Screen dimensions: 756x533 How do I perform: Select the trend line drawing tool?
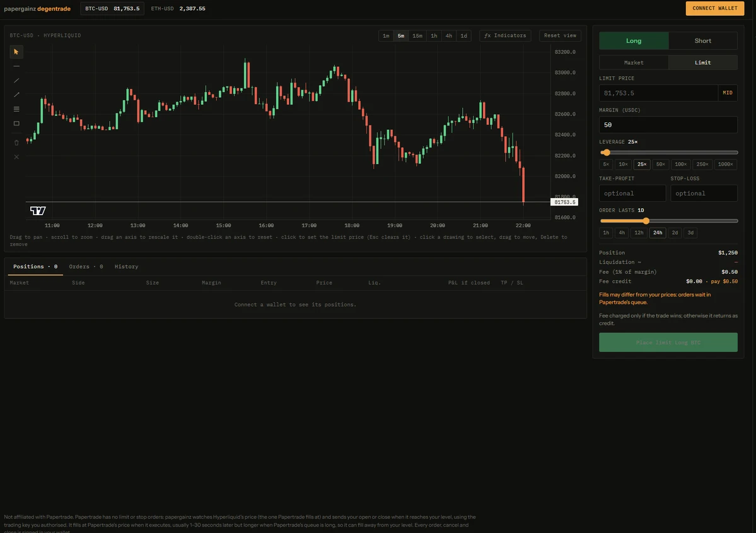click(16, 81)
